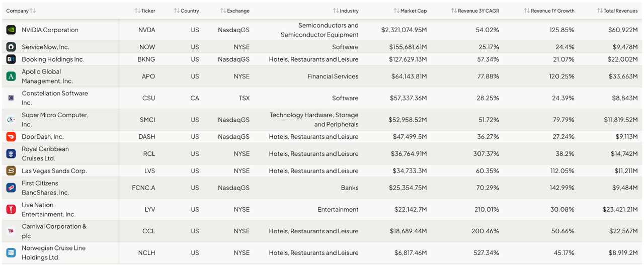644x265 pixels.
Task: Open Live Nation Entertainment company name
Action: click(x=49, y=209)
